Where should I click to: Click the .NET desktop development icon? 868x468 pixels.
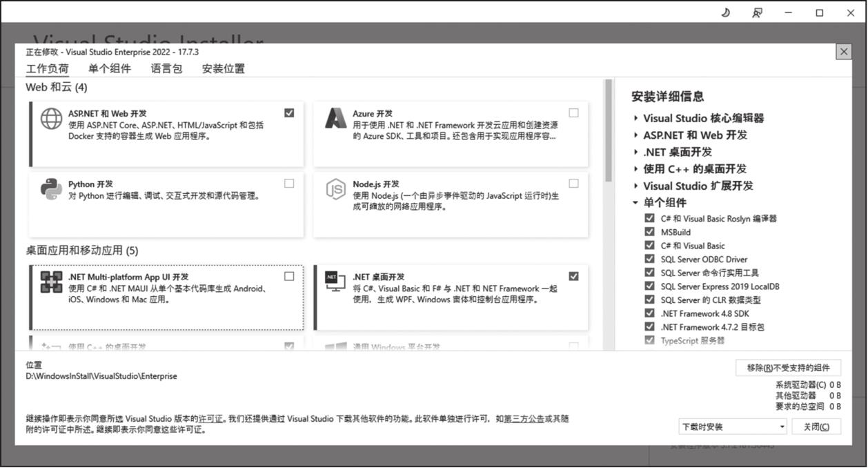click(335, 281)
